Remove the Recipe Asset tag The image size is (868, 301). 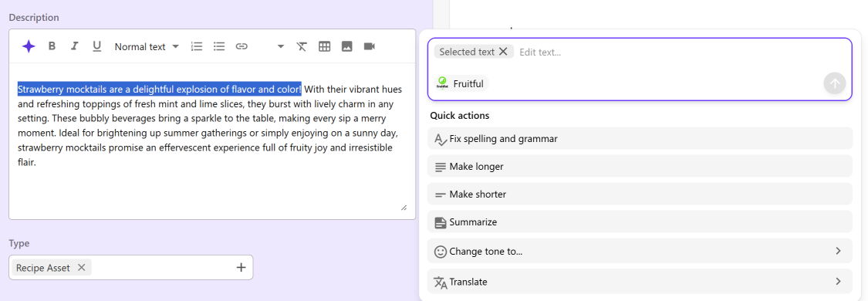(81, 268)
